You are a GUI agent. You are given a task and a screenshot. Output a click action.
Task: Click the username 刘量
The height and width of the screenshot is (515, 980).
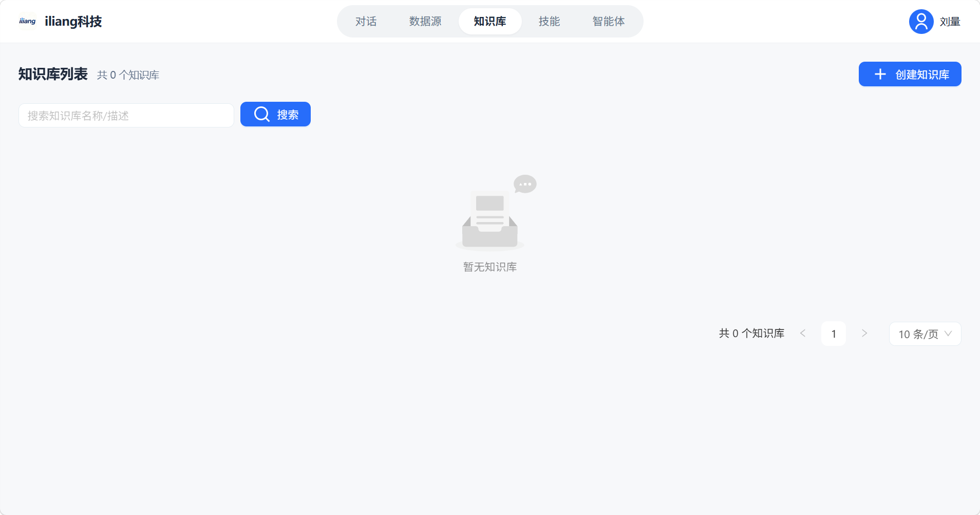(x=950, y=22)
